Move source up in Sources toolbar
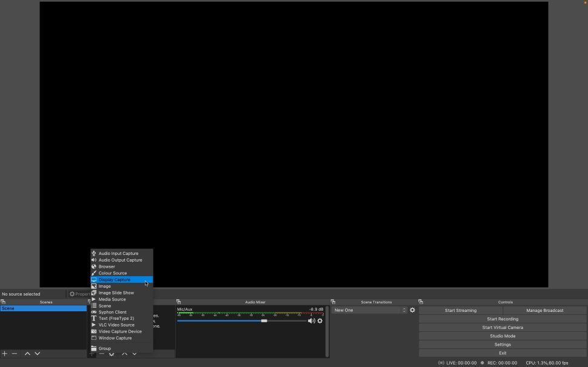 pos(124,354)
